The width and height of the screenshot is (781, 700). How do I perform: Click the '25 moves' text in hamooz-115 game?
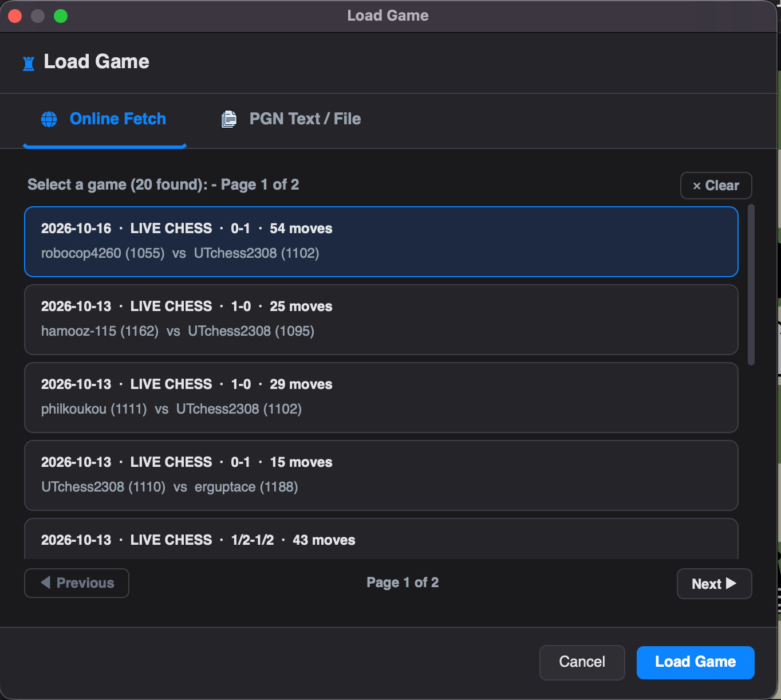pos(301,306)
